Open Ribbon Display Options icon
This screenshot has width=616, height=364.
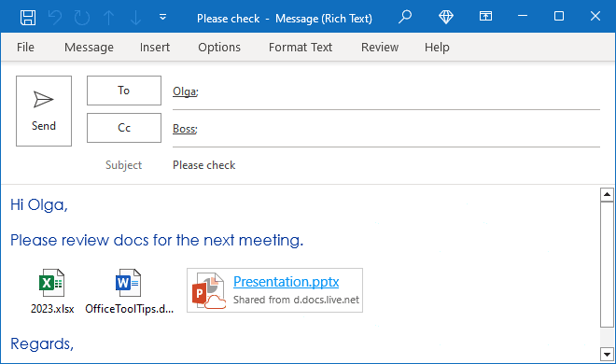tap(485, 16)
